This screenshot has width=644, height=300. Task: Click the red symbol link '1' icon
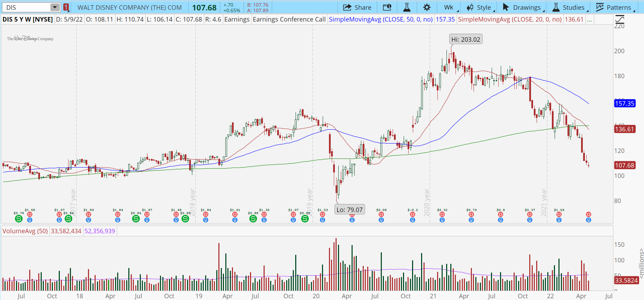pyautogui.click(x=66, y=7)
